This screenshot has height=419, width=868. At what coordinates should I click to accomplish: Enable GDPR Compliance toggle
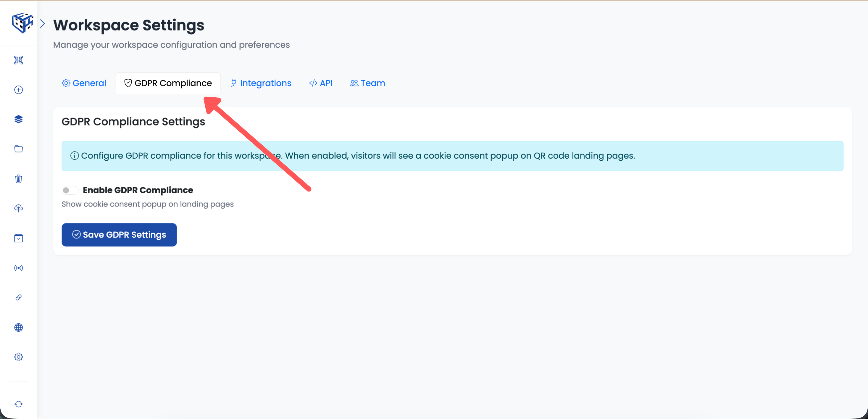70,190
